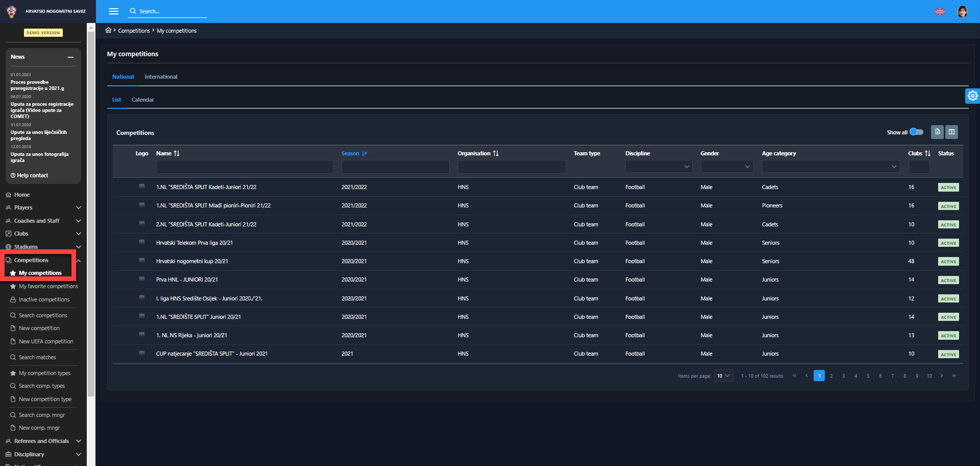Open the Gender filter dropdown
The height and width of the screenshot is (466, 980).
[x=727, y=167]
